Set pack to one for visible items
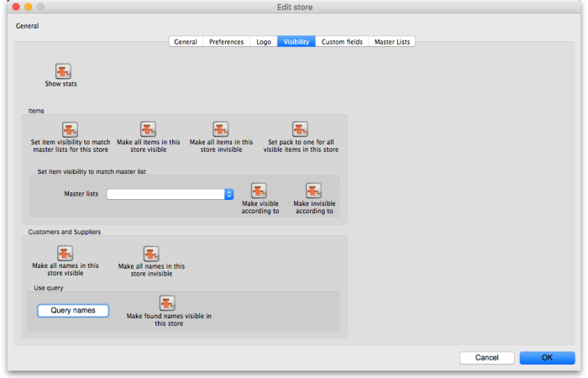 pyautogui.click(x=300, y=129)
